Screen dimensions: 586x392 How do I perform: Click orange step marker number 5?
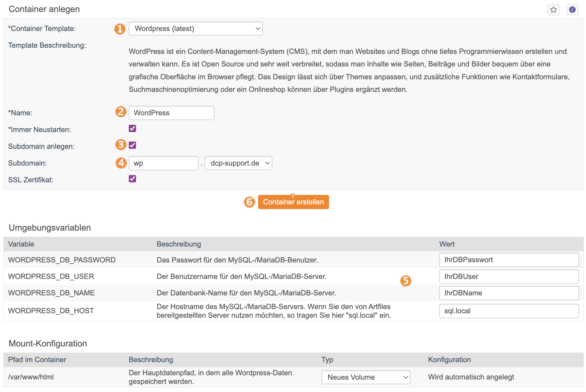click(x=406, y=281)
